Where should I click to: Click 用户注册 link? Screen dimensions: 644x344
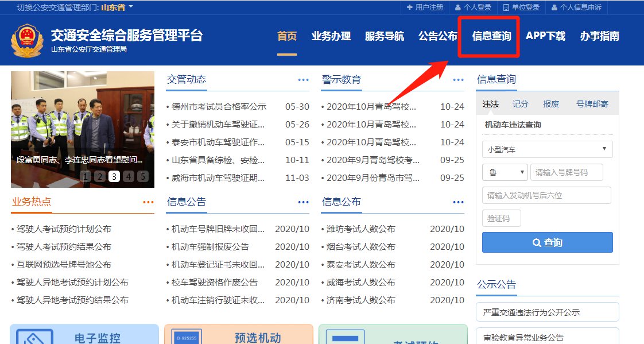click(x=429, y=7)
